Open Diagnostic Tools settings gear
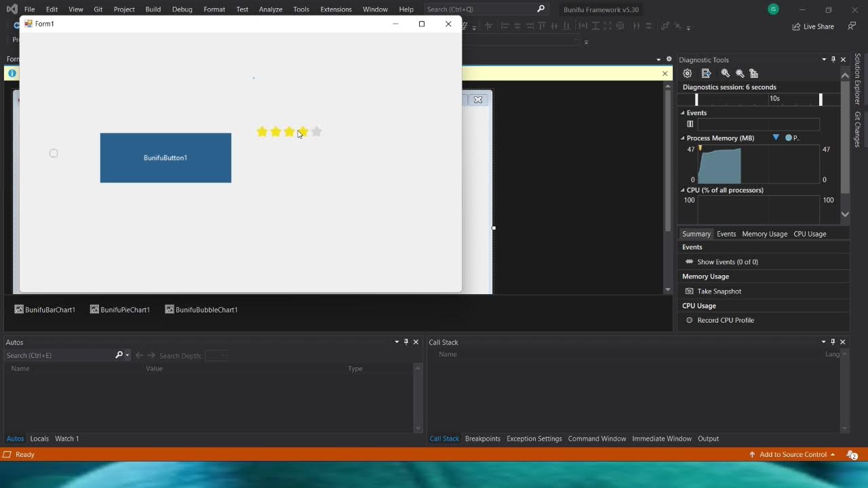The height and width of the screenshot is (488, 868). (x=688, y=73)
